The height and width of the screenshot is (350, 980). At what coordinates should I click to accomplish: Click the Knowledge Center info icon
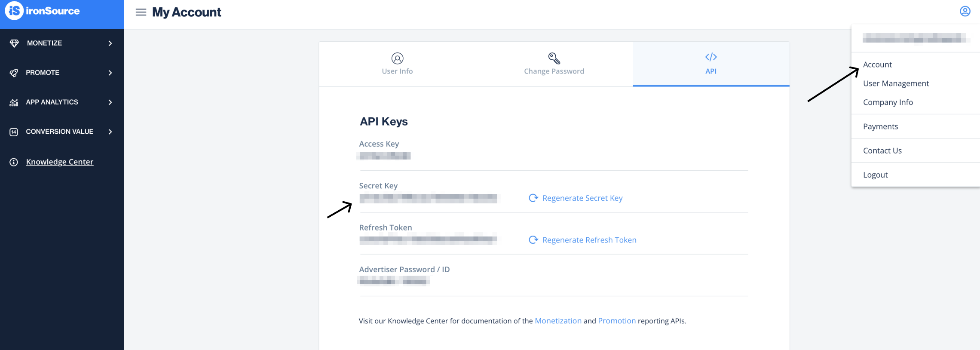tap(14, 162)
